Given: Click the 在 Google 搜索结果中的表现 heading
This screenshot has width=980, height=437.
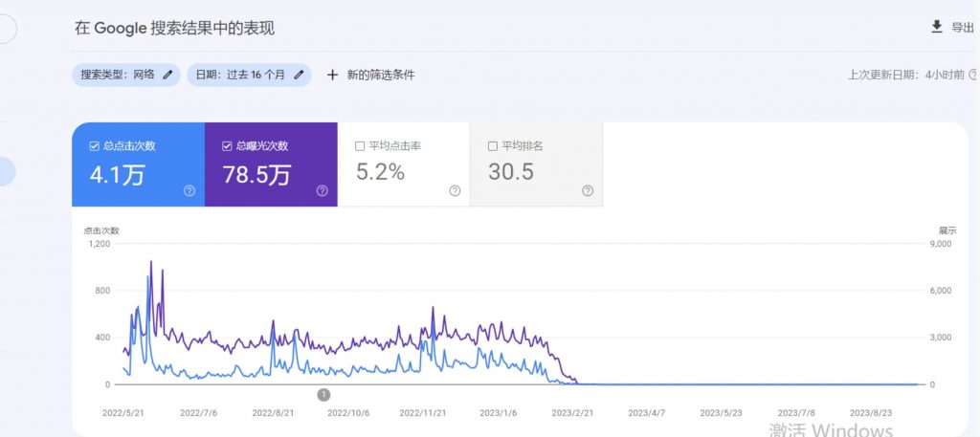Looking at the screenshot, I should click(x=174, y=28).
